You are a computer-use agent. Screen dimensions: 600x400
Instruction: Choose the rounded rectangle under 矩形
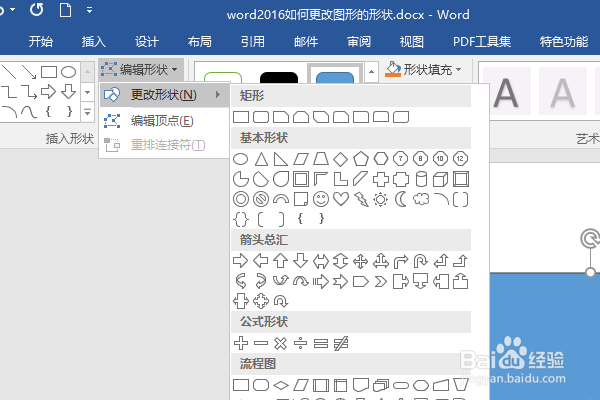pos(261,117)
